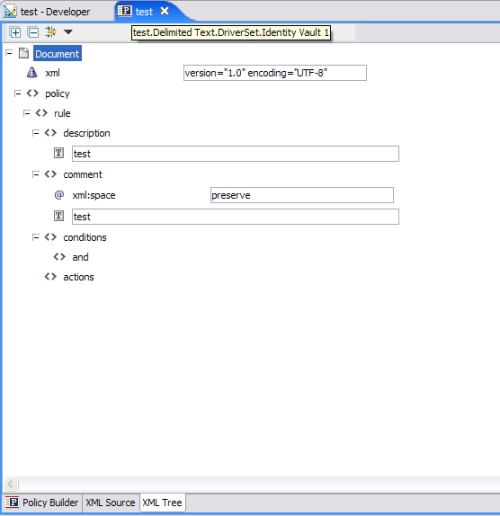Viewport: 500px width, 516px height.
Task: Edit the preserve attribute value field
Action: point(302,195)
